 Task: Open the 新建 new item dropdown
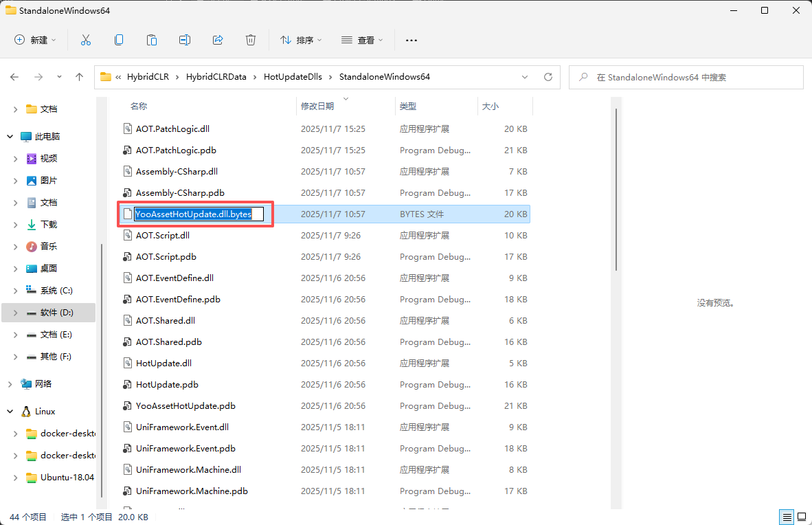click(x=35, y=40)
